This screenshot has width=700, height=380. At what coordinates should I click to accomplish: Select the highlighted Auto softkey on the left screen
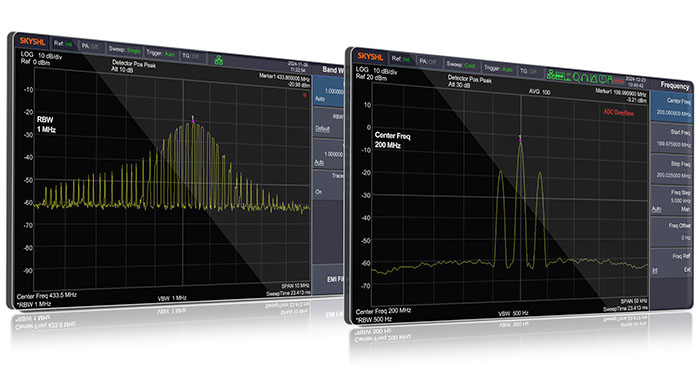point(328,92)
